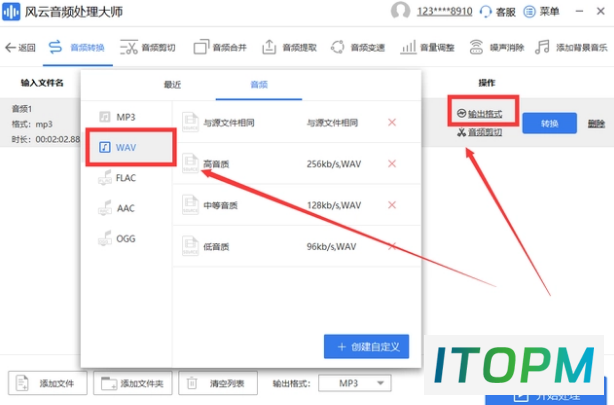
Task: Click the 风云音频处理大师 app logo
Action: [x=11, y=12]
